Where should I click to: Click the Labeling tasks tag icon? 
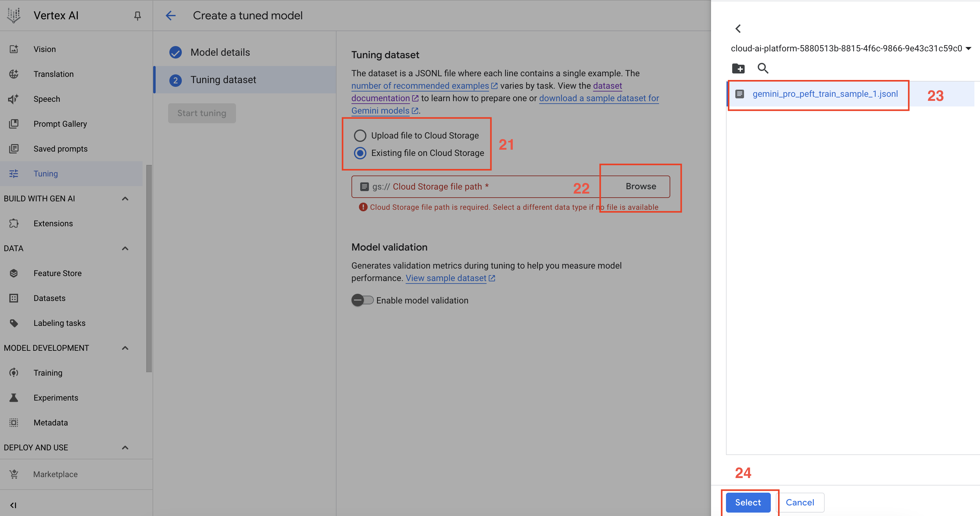click(x=14, y=323)
